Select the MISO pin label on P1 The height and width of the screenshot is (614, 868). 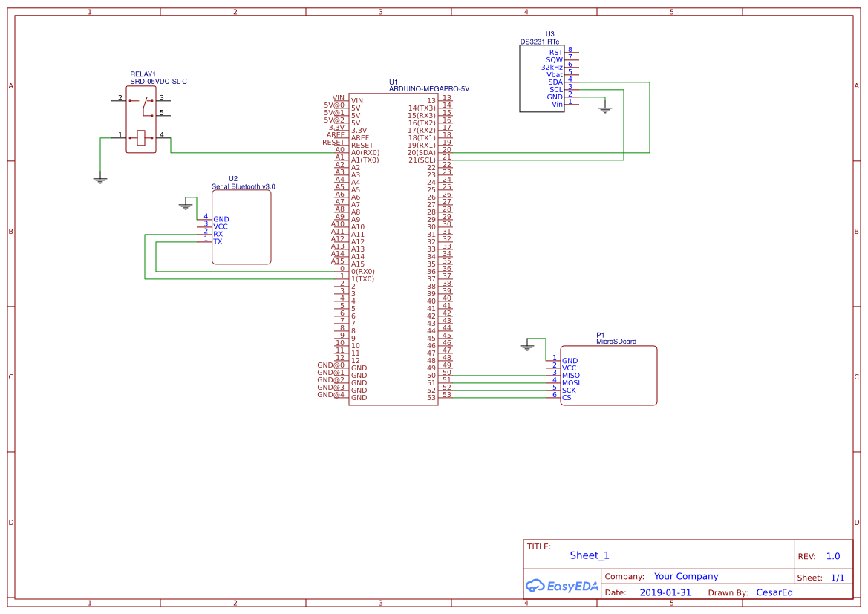pyautogui.click(x=570, y=375)
